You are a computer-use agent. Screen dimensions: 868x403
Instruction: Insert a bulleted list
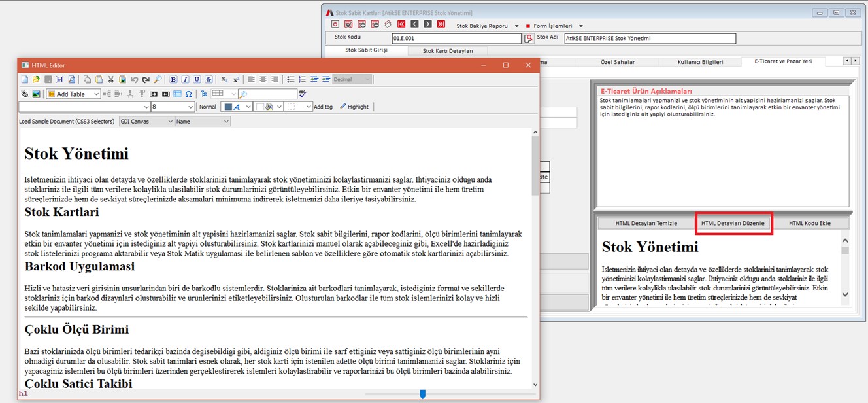(x=291, y=79)
